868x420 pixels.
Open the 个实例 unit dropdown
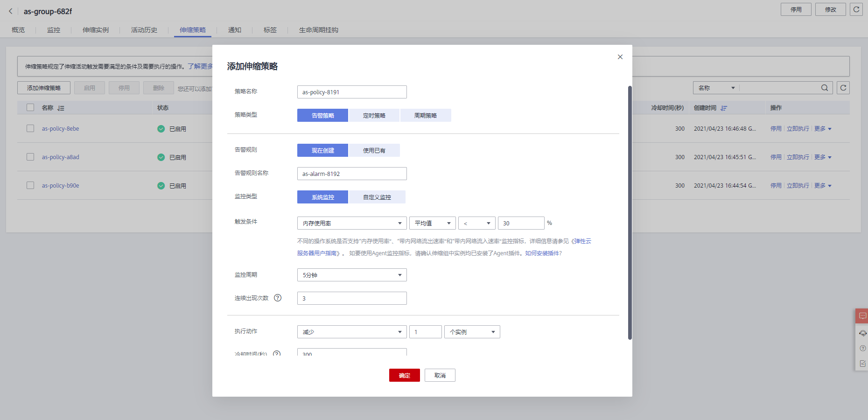click(x=472, y=332)
